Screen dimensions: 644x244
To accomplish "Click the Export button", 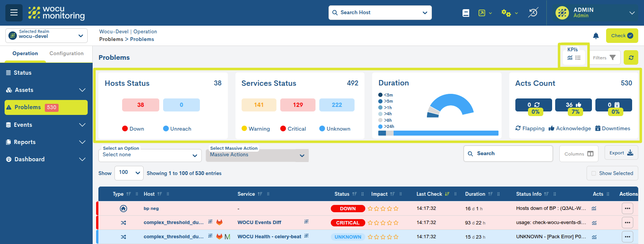I will [621, 153].
